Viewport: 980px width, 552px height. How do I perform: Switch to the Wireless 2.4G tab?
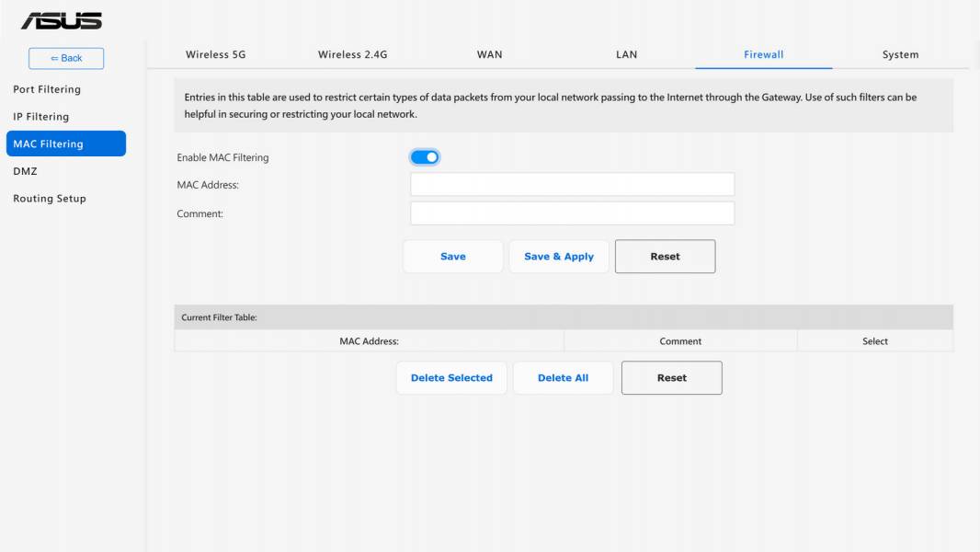tap(352, 54)
